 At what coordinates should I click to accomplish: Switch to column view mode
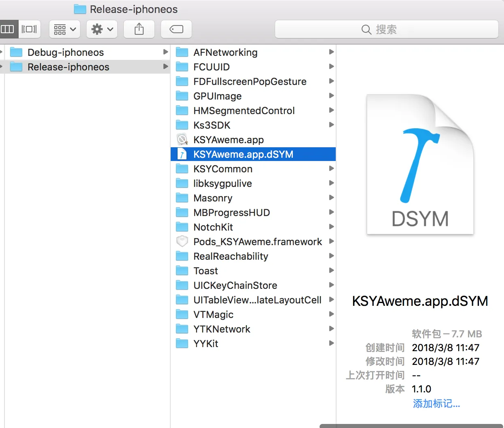8,29
